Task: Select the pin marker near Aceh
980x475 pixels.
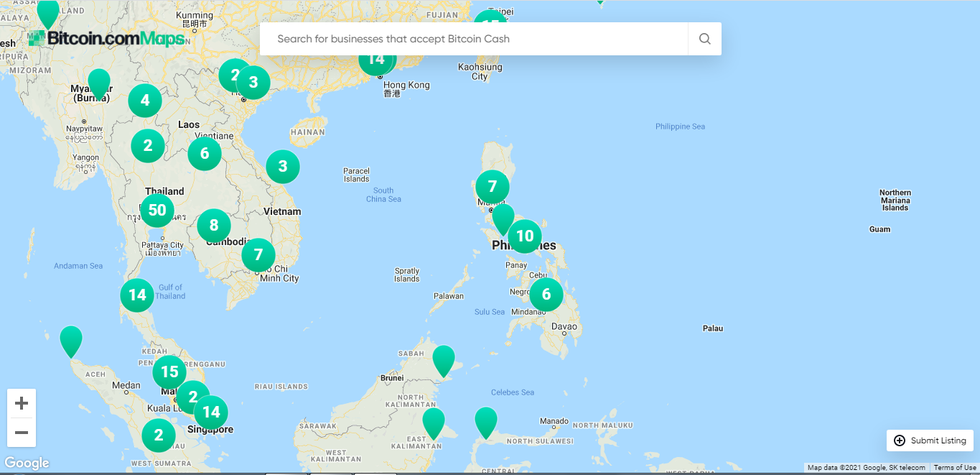Action: (71, 341)
